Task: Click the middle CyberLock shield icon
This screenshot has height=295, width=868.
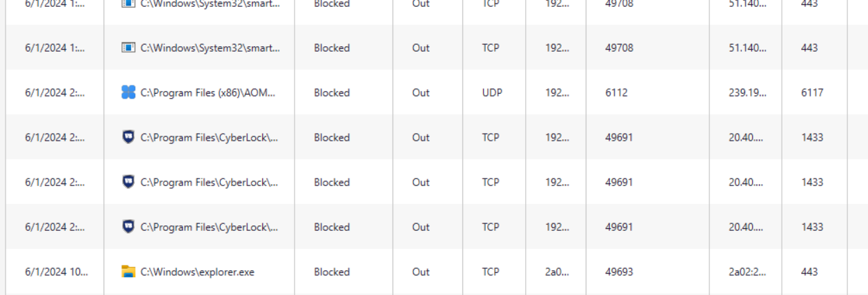Action: pyautogui.click(x=128, y=182)
